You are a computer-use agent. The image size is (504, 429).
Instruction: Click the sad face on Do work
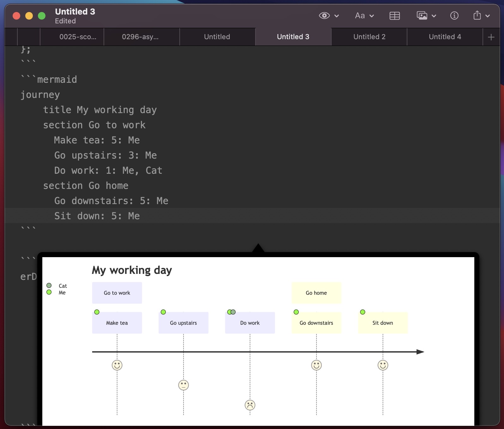(x=250, y=405)
